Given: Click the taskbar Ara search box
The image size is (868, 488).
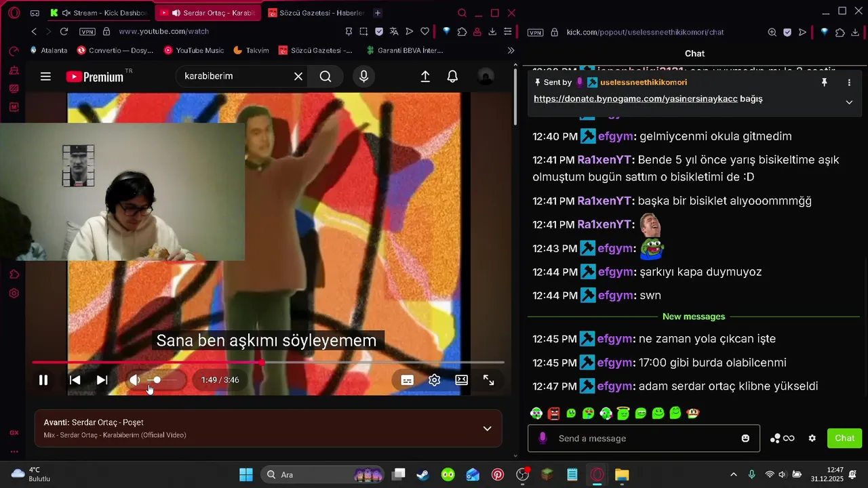Looking at the screenshot, I should click(x=321, y=474).
